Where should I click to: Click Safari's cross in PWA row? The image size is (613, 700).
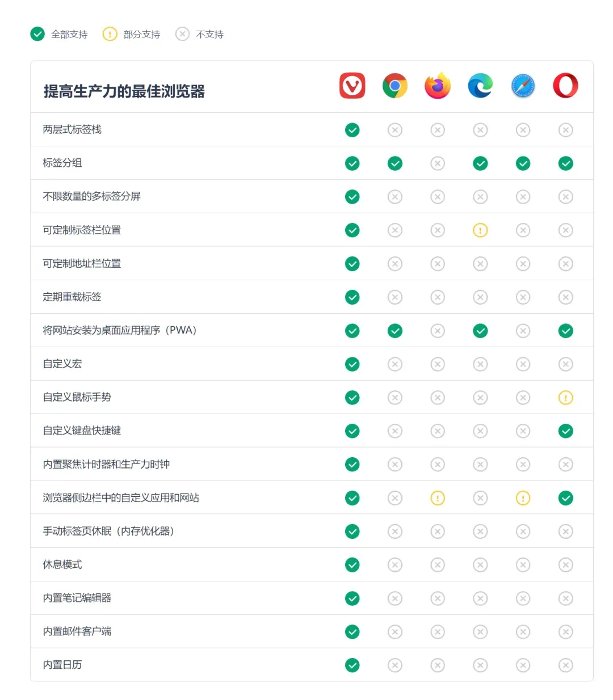coord(523,331)
